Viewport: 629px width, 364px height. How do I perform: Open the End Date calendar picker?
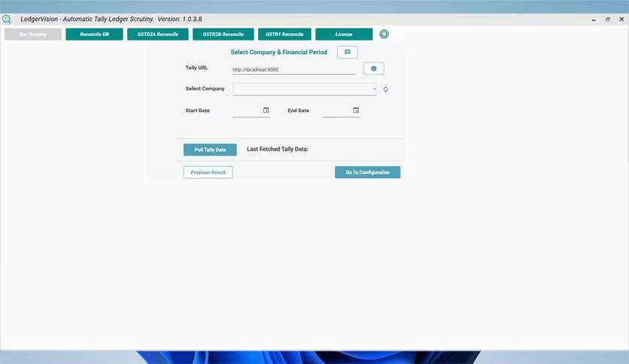tap(356, 111)
